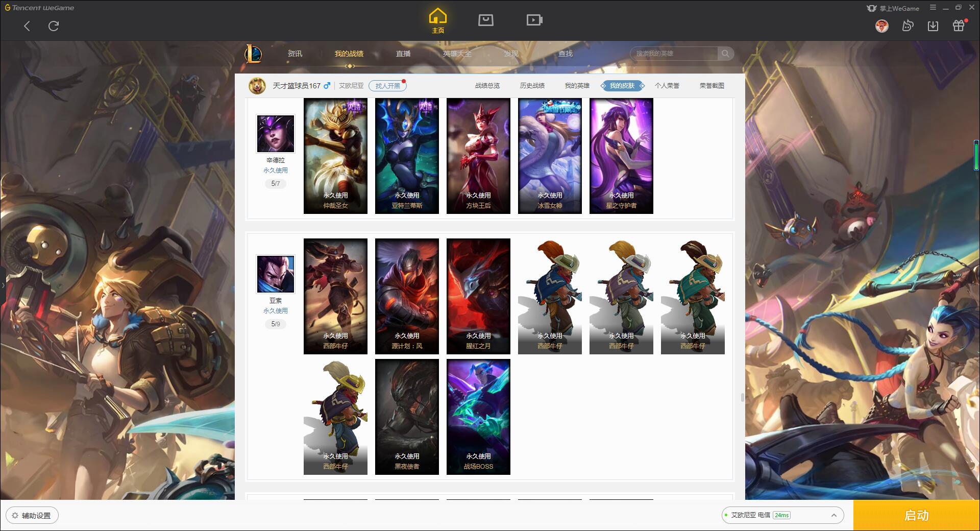Switch to 英雄大全 tab
The height and width of the screenshot is (531, 980).
(457, 54)
